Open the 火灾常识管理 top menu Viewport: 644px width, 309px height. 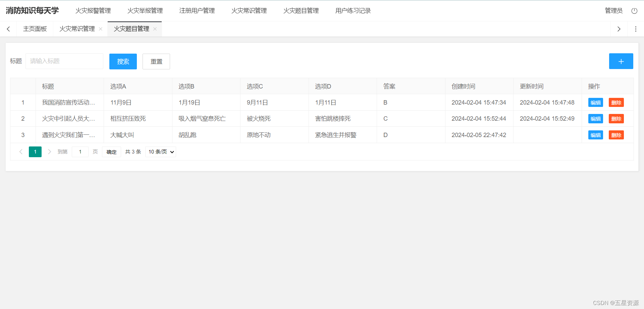(x=249, y=11)
